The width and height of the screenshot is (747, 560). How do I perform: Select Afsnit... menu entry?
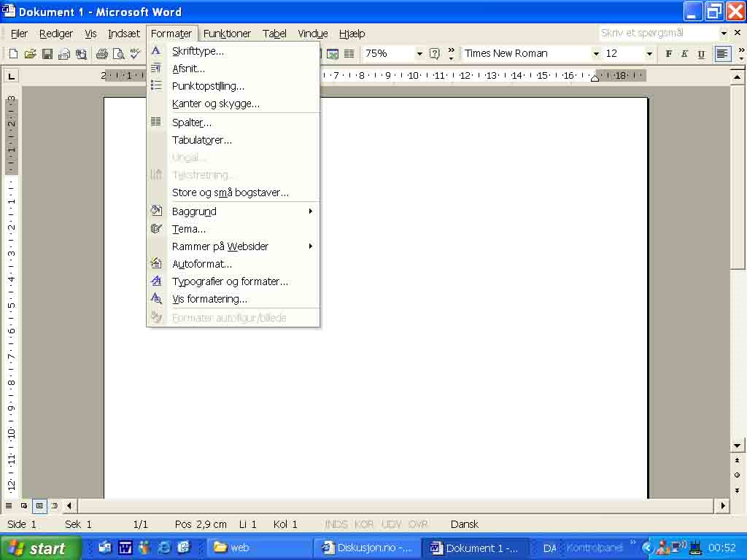(233, 69)
